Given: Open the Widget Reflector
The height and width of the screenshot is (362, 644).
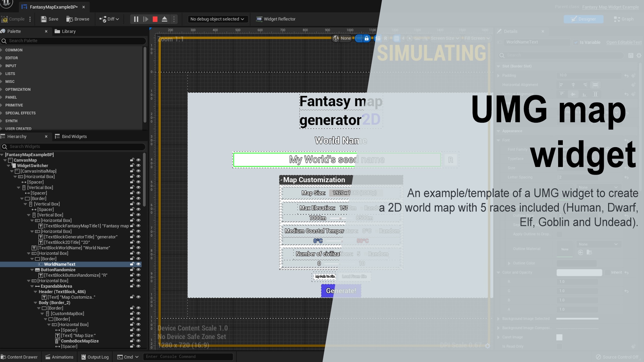Looking at the screenshot, I should [x=275, y=19].
